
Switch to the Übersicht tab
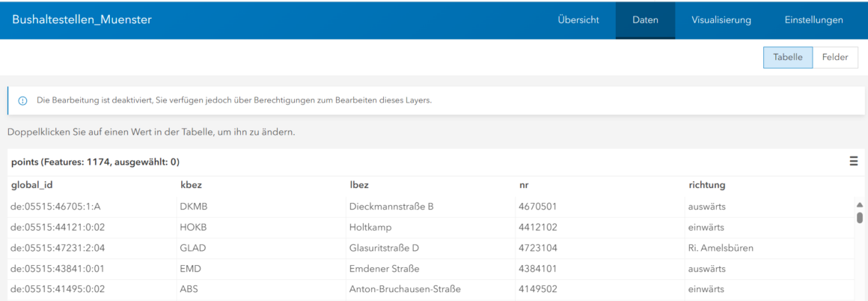(578, 20)
